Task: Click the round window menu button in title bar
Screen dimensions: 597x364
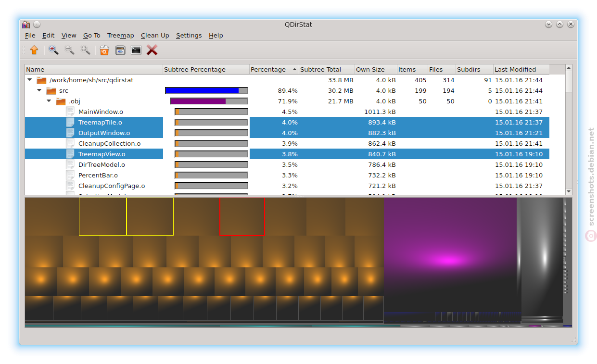Action: tap(37, 25)
